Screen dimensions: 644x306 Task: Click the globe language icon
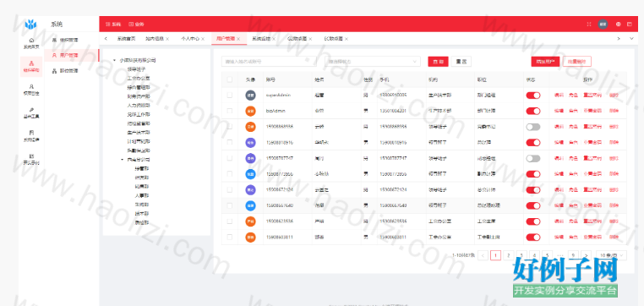pyautogui.click(x=618, y=24)
